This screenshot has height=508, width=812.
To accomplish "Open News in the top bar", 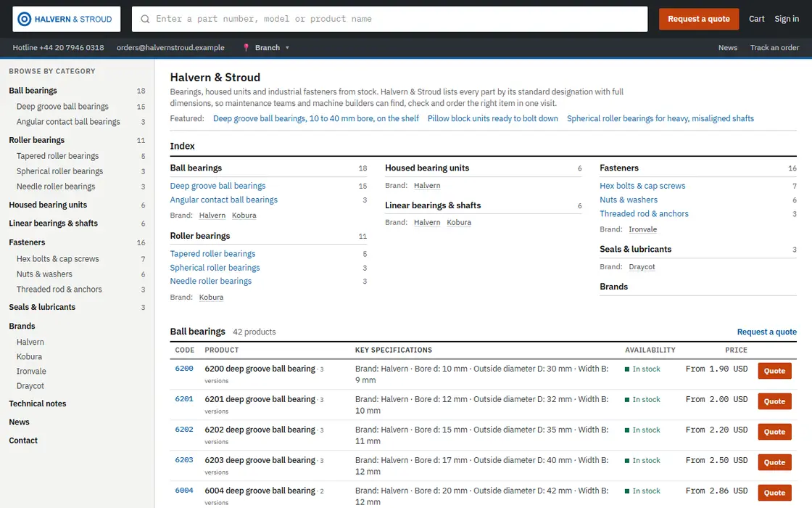I will click(x=728, y=48).
